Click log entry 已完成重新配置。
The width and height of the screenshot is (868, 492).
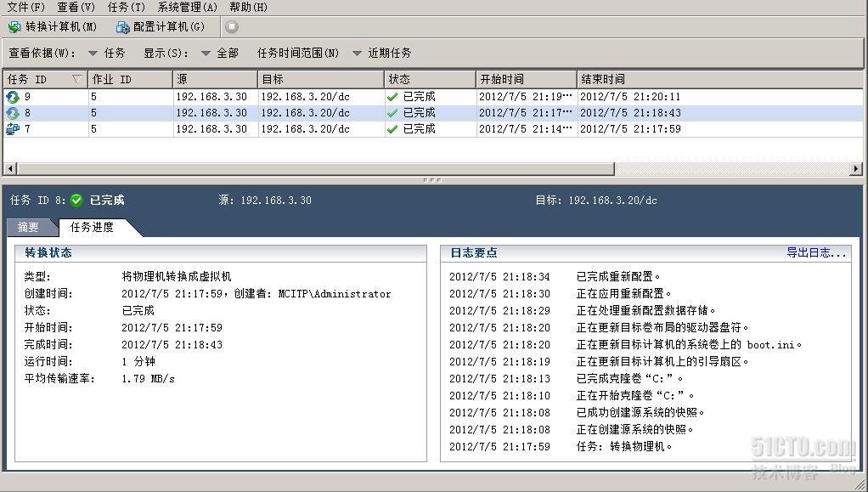(618, 276)
